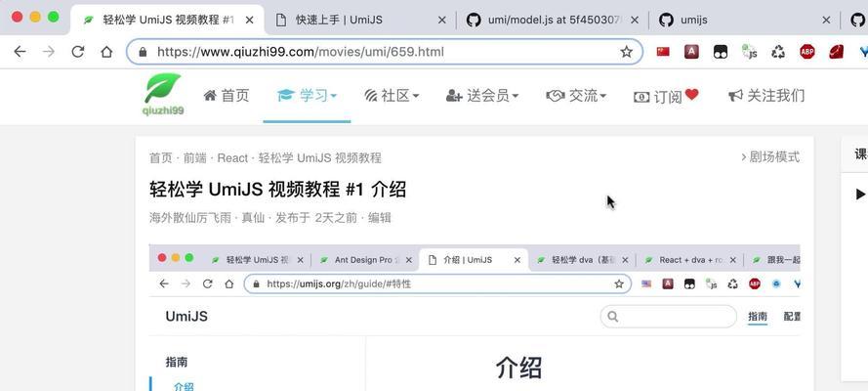Reload the qiuzhi99 page

pyautogui.click(x=78, y=52)
